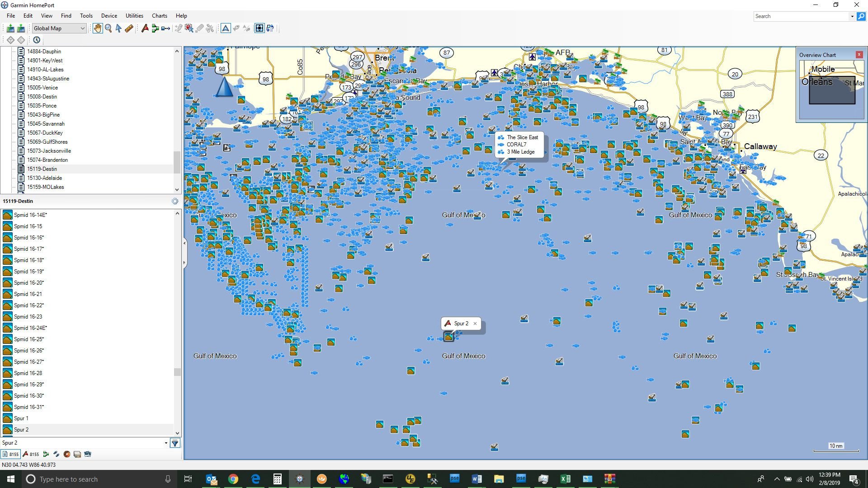Select the New Waypoint flag tool
This screenshot has height=488, width=868.
[145, 28]
